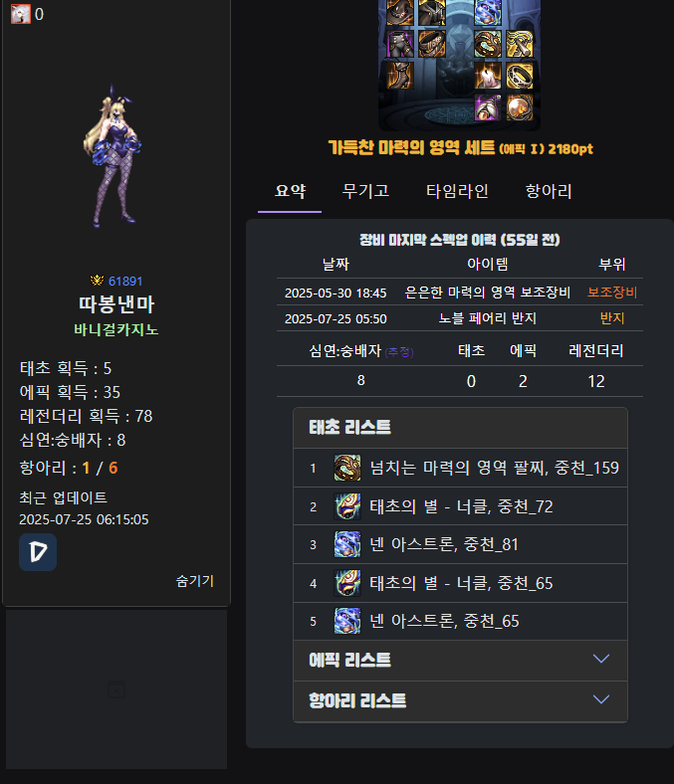Viewport: 674px width, 784px height.
Task: Click the 태초의 별 - 너클 icon in row 4
Action: point(347,583)
